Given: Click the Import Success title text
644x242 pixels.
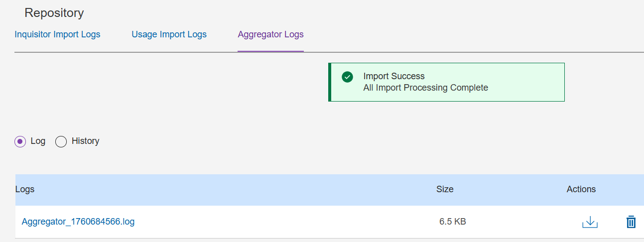Looking at the screenshot, I should [x=394, y=76].
